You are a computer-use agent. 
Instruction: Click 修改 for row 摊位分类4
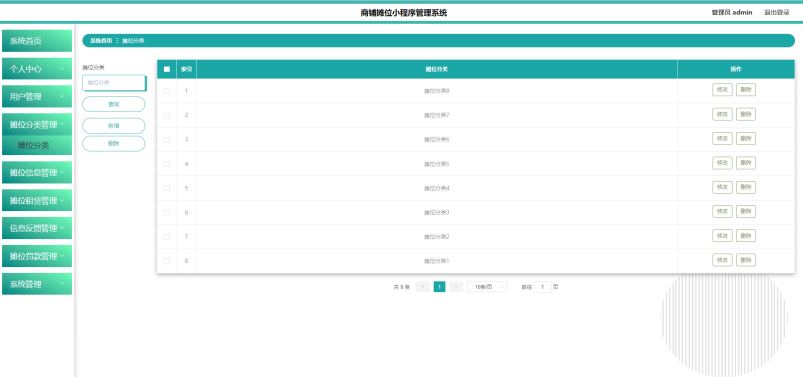pyautogui.click(x=722, y=187)
